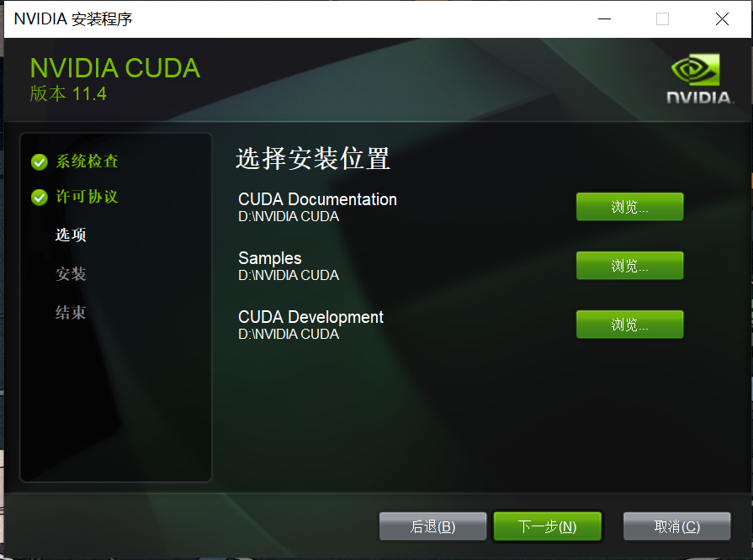The width and height of the screenshot is (753, 560).
Task: Cancel installation with 取消(C)
Action: 677,526
